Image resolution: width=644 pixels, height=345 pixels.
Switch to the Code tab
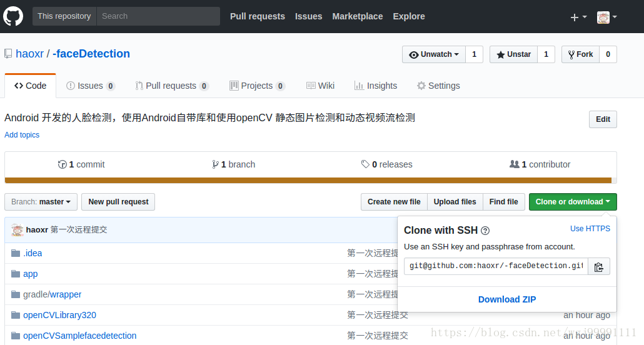click(31, 86)
